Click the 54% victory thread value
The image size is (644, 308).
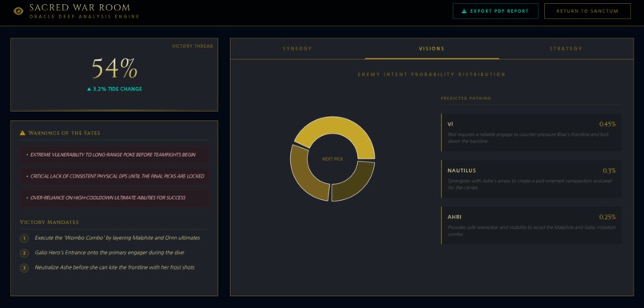click(x=114, y=68)
